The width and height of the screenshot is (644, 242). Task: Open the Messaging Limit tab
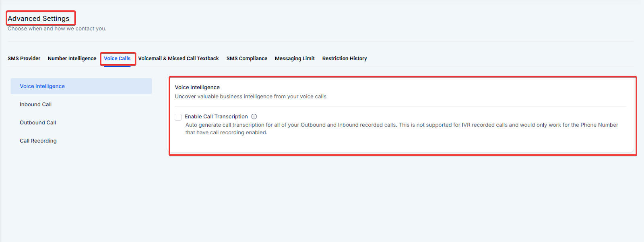tap(295, 59)
